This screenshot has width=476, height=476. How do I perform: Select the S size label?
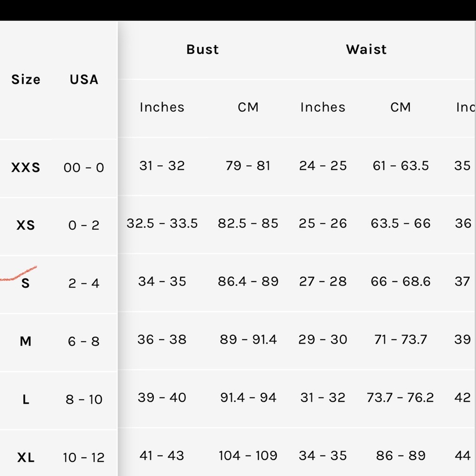coord(26,284)
